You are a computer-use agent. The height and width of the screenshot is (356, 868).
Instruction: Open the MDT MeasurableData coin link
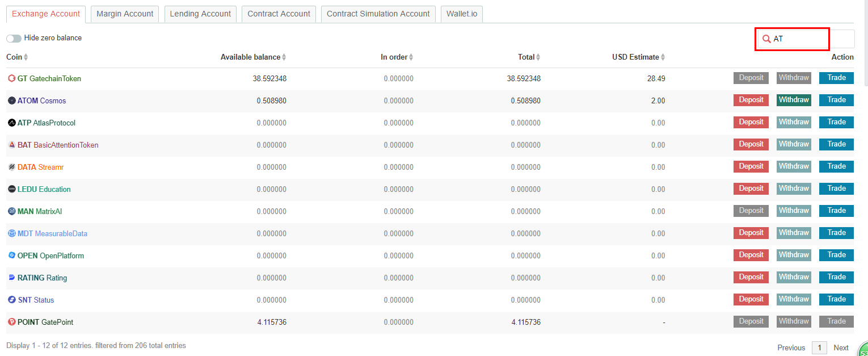[53, 233]
